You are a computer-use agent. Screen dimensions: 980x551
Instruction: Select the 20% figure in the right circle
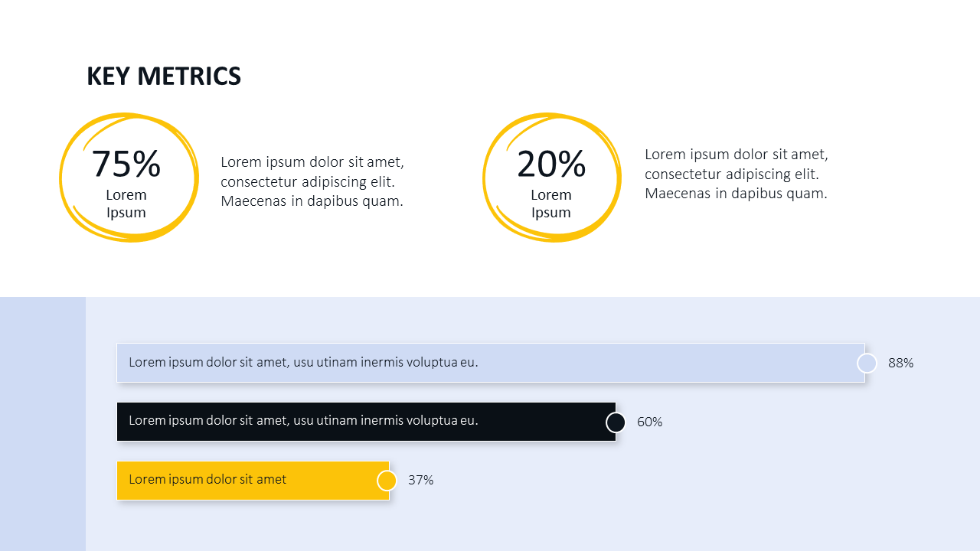[551, 164]
